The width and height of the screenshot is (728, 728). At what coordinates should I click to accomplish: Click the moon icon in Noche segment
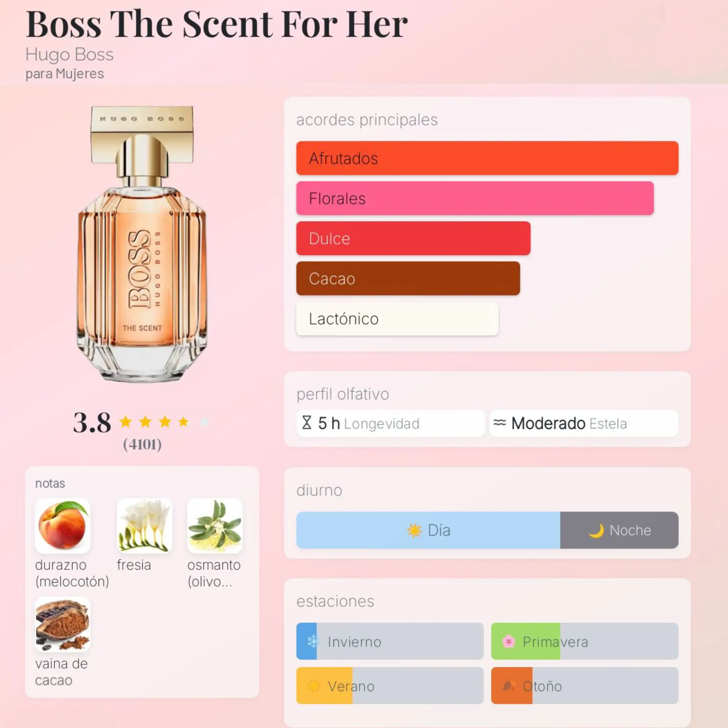596,530
